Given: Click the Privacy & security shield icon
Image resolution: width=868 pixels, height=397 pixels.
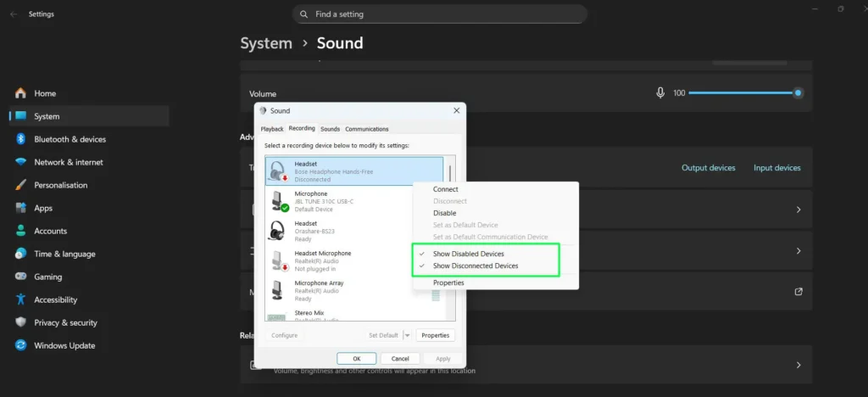Looking at the screenshot, I should 20,322.
